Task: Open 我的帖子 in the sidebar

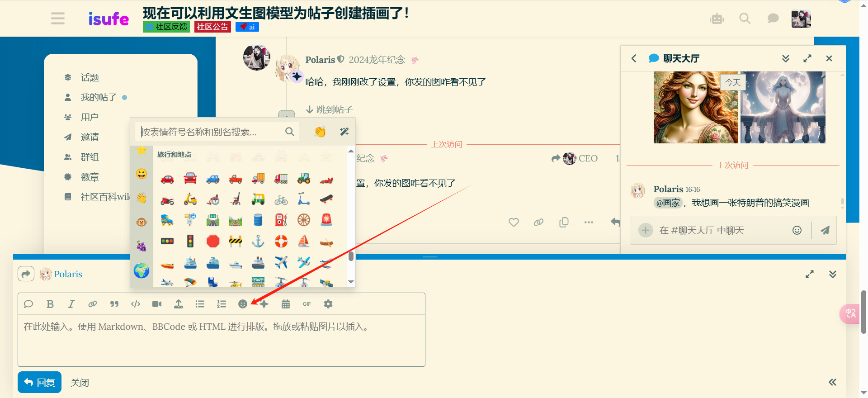Action: 99,97
